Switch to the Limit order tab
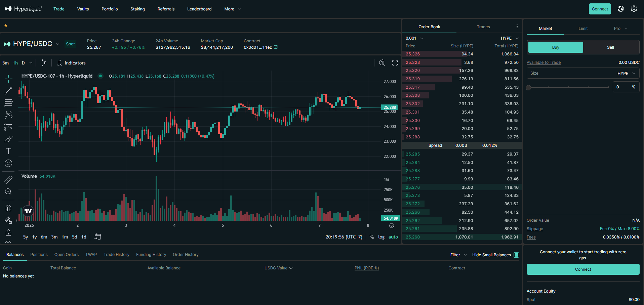This screenshot has height=305, width=644. coord(583,29)
